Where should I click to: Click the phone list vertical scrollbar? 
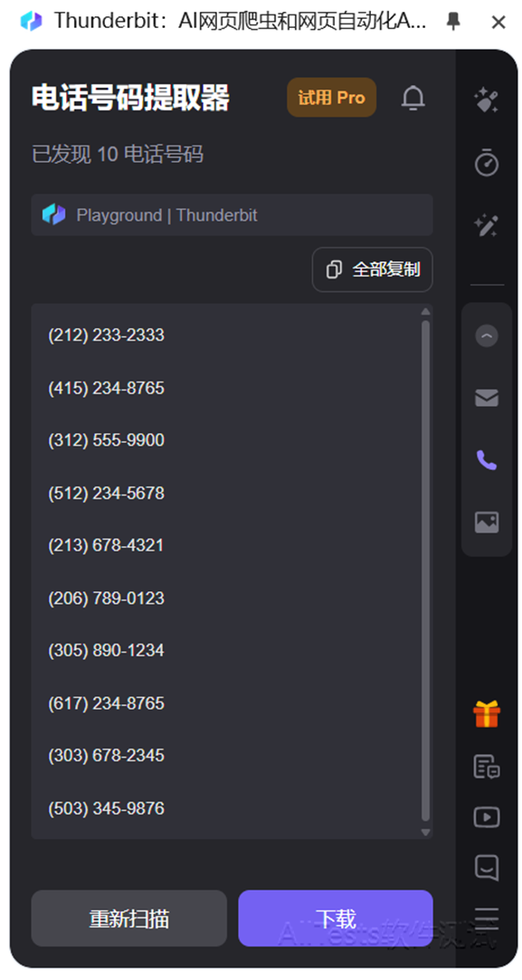coord(426,570)
